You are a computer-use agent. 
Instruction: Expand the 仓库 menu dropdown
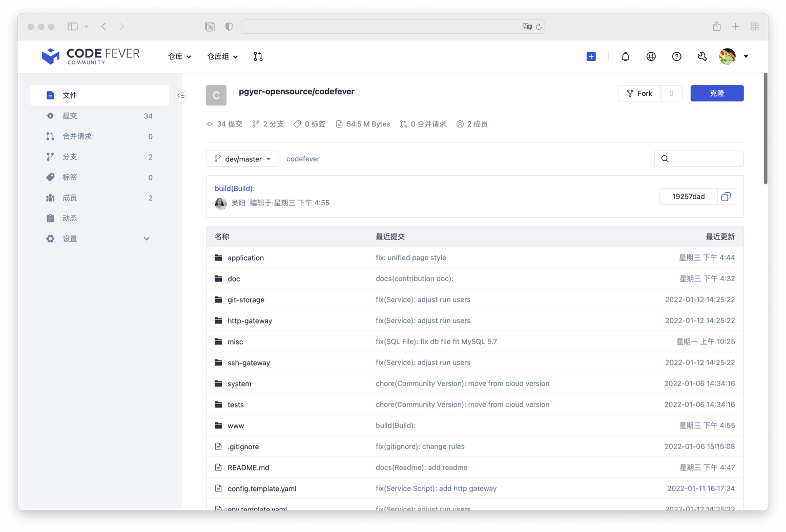tap(179, 56)
